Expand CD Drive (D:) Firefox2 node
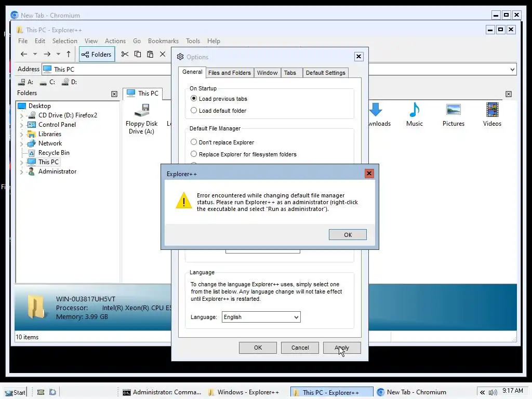Image resolution: width=532 pixels, height=399 pixels. click(x=21, y=116)
